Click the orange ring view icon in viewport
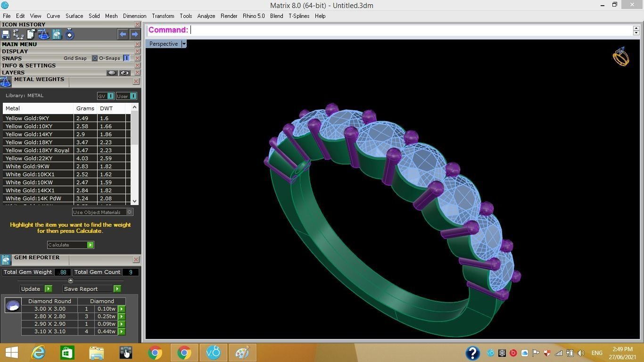Viewport: 644px width, 362px height. [621, 57]
